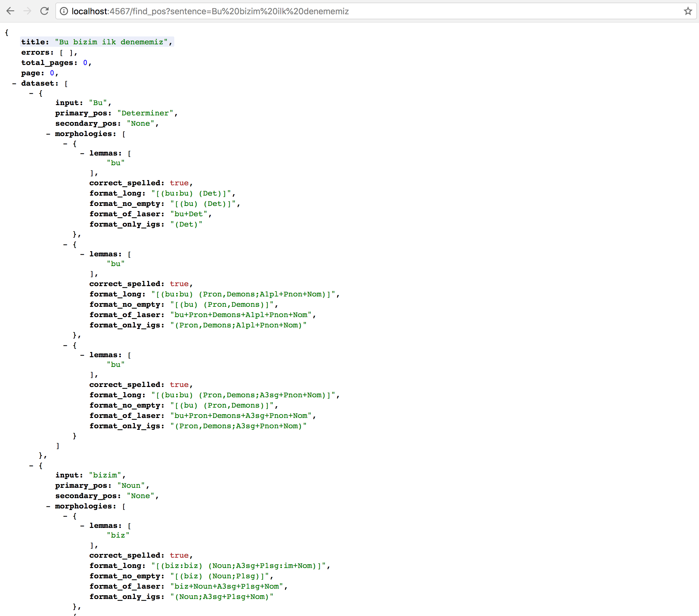Viewport: 699px width, 616px height.
Task: Click the site info icon in address bar
Action: click(x=64, y=11)
